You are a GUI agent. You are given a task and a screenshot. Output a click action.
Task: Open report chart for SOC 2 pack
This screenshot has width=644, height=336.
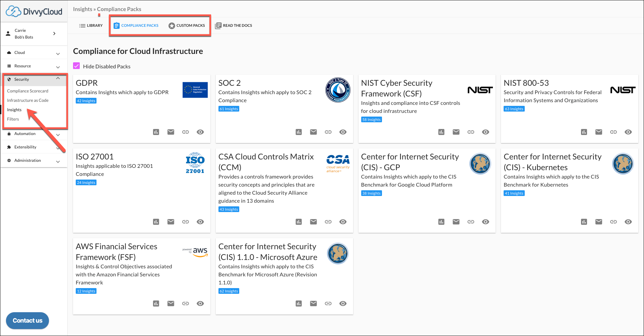[299, 132]
